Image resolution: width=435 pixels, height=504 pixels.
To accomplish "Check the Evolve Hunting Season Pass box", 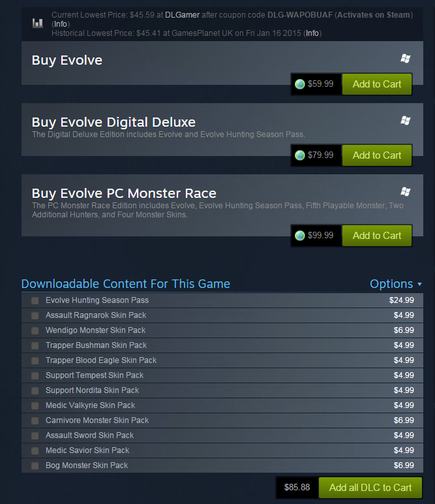I will pyautogui.click(x=35, y=300).
